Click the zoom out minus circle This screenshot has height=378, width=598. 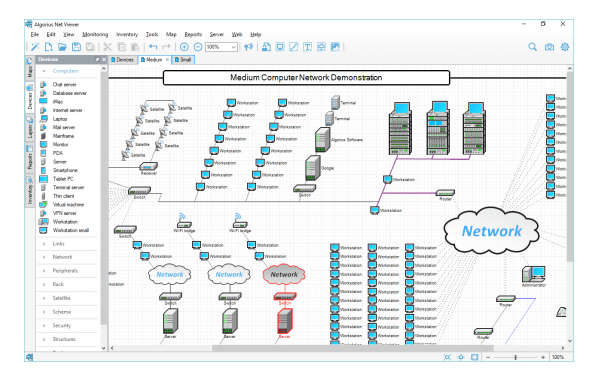(198, 47)
